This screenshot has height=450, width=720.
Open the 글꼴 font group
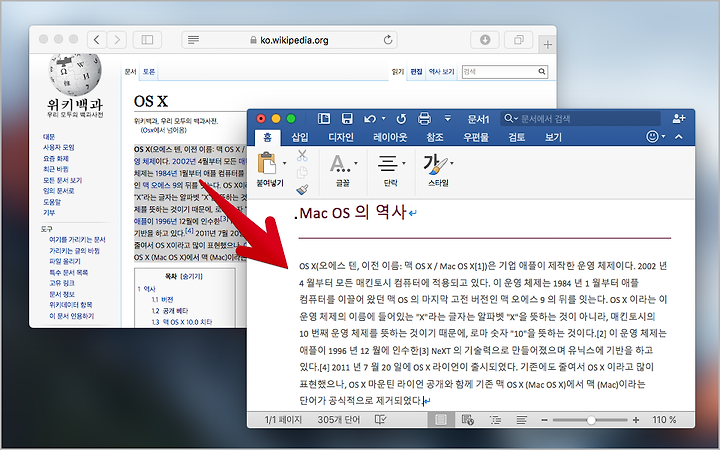(343, 170)
